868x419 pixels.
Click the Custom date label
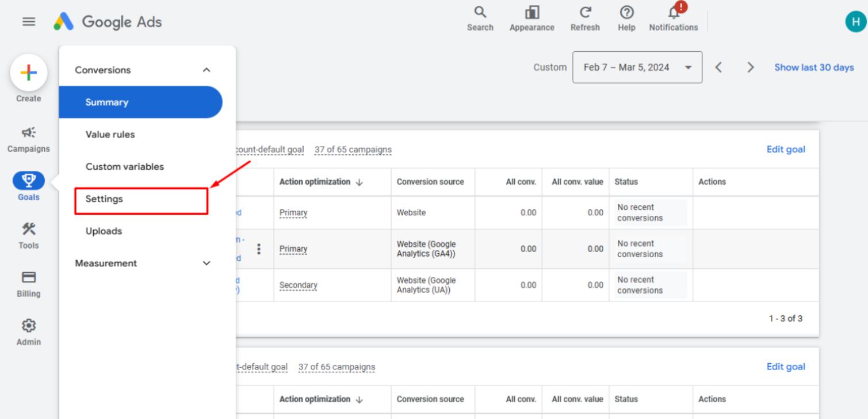[550, 67]
